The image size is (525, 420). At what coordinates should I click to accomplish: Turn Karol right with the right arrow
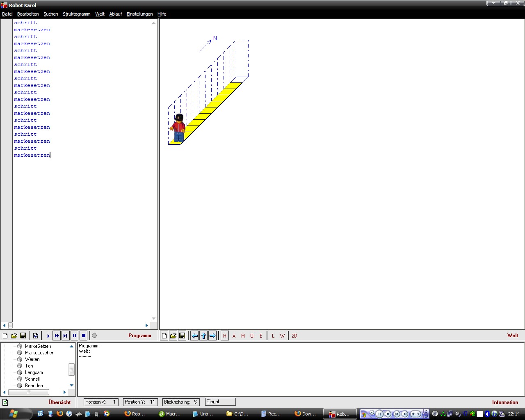[212, 336]
